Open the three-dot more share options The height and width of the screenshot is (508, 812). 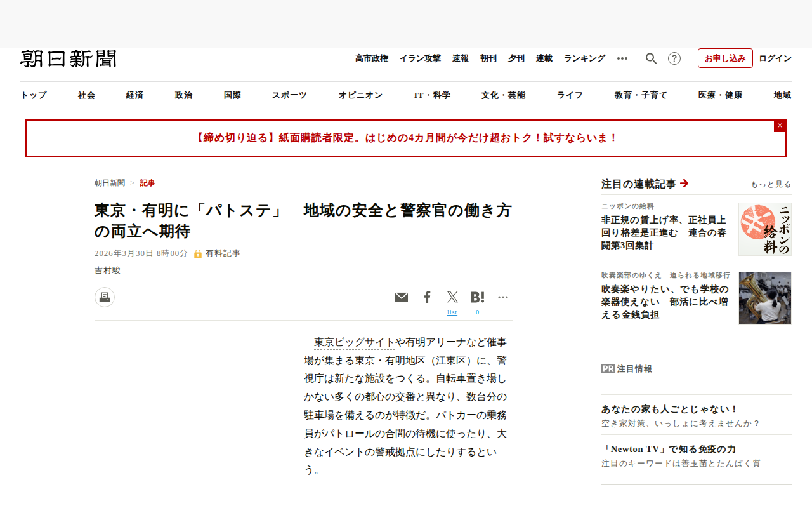tap(503, 297)
